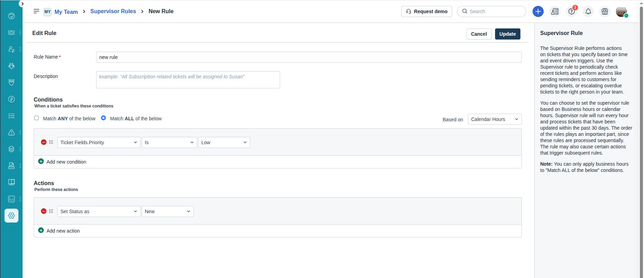Open the sidebar knowledge base book icon
This screenshot has width=644, height=278.
(11, 182)
